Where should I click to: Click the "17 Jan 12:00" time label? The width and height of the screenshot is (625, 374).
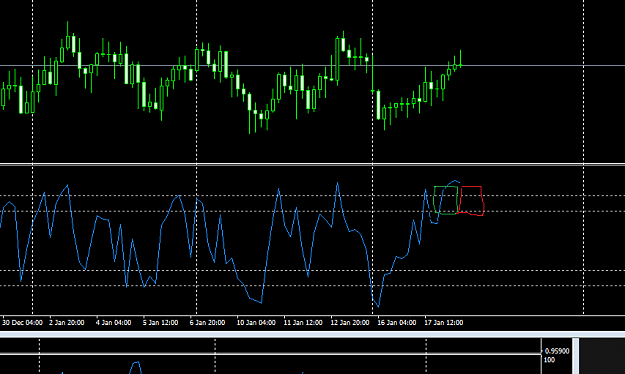[x=444, y=323]
